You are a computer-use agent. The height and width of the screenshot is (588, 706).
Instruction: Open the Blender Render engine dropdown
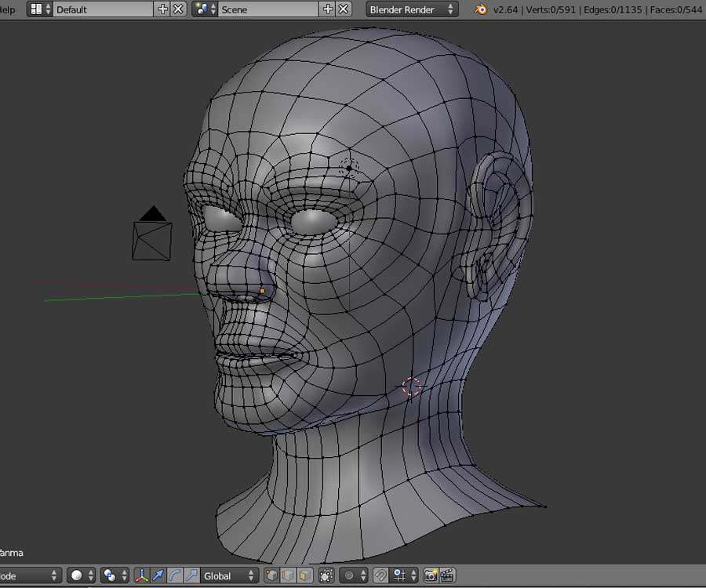[412, 9]
